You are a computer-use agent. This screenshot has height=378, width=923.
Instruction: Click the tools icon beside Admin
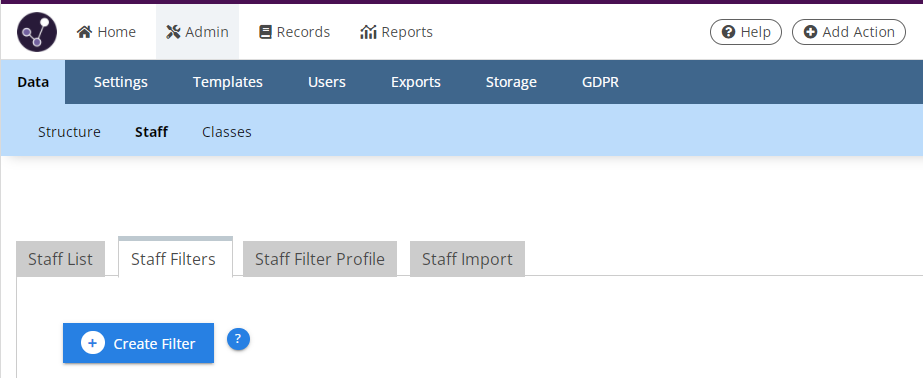173,32
